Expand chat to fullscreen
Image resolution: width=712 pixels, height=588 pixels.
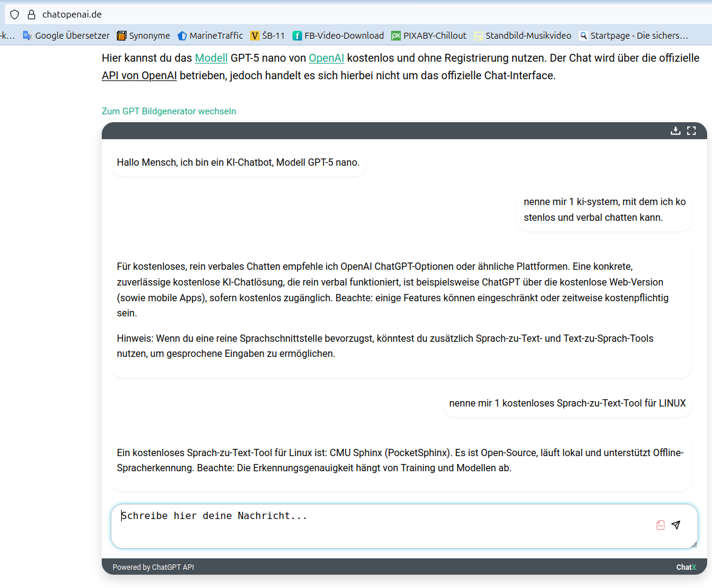pyautogui.click(x=691, y=131)
